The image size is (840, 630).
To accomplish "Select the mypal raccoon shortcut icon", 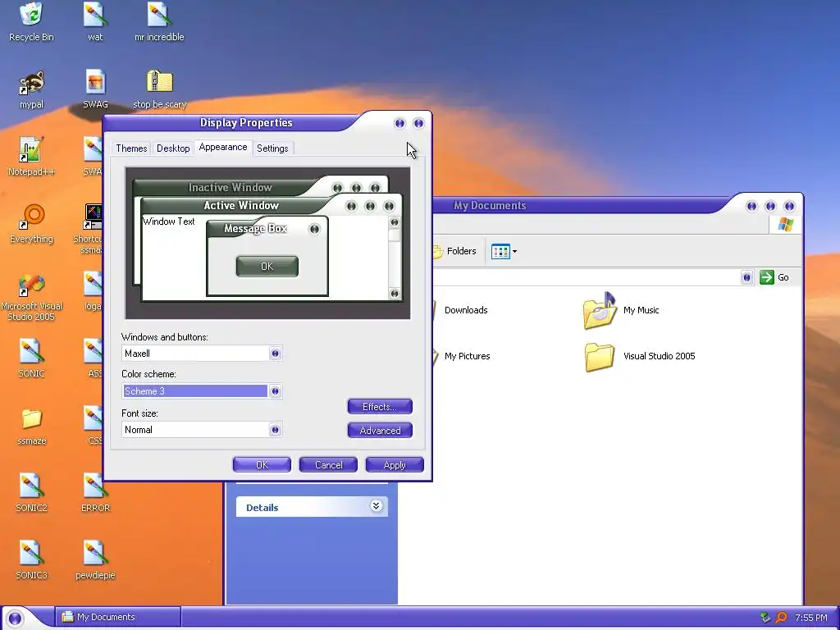I will 31,83.
